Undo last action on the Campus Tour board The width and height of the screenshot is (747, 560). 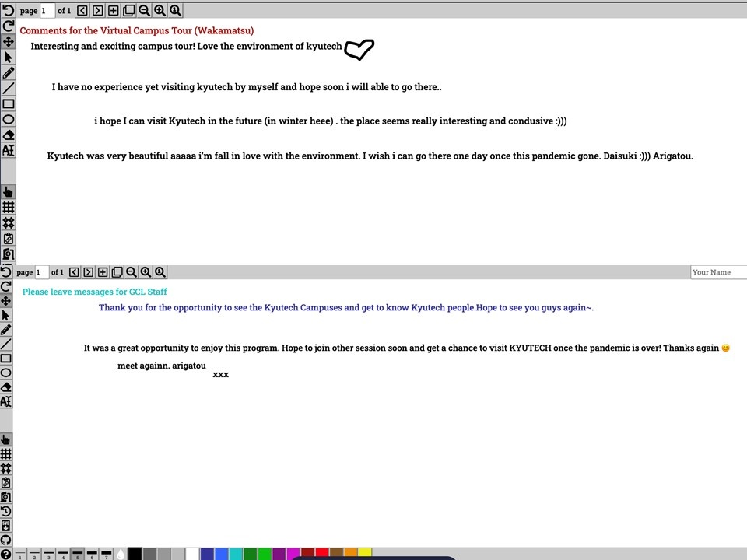[8, 10]
